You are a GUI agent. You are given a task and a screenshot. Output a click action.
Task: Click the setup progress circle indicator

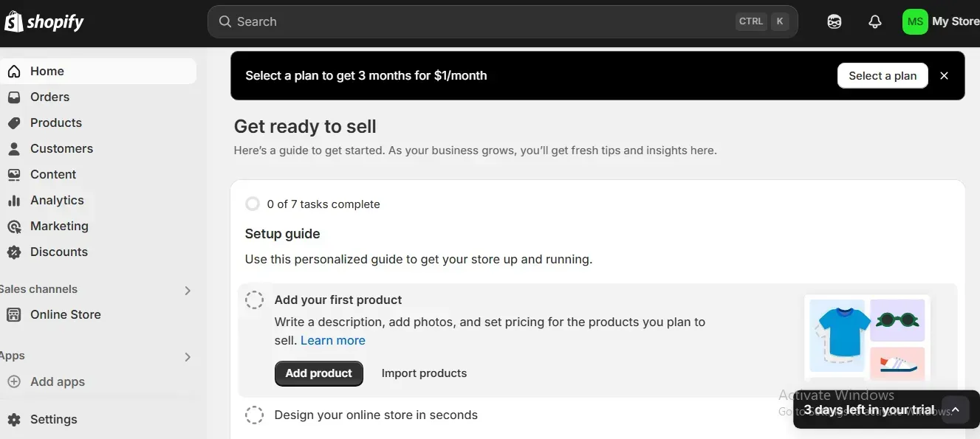tap(253, 204)
